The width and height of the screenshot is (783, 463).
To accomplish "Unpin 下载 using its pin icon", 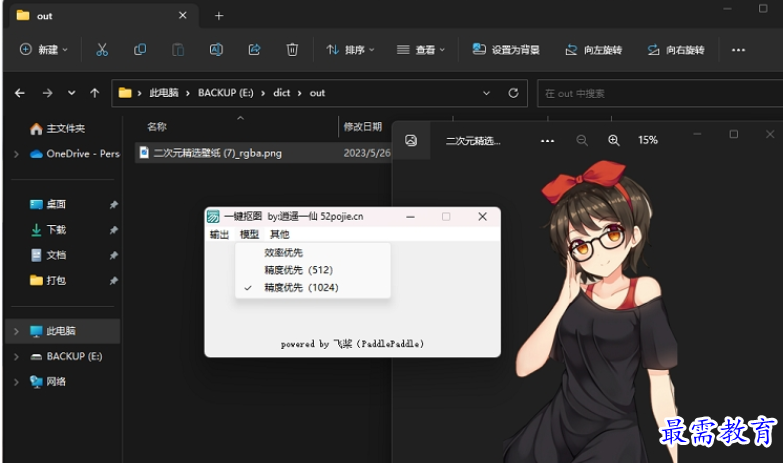I will tap(114, 230).
